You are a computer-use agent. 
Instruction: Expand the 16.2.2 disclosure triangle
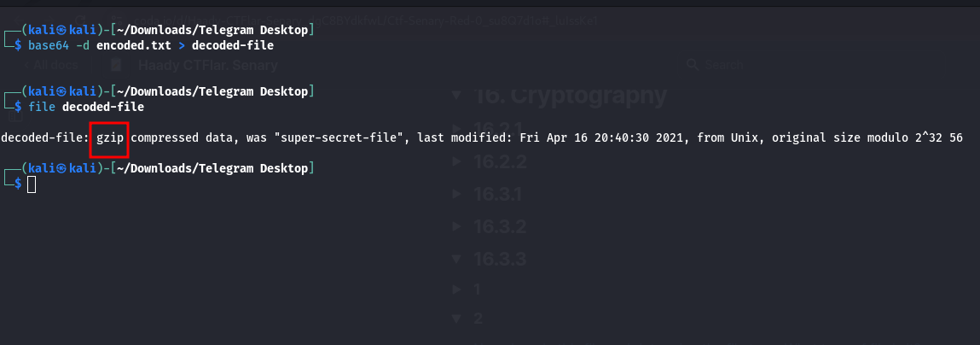pyautogui.click(x=456, y=161)
